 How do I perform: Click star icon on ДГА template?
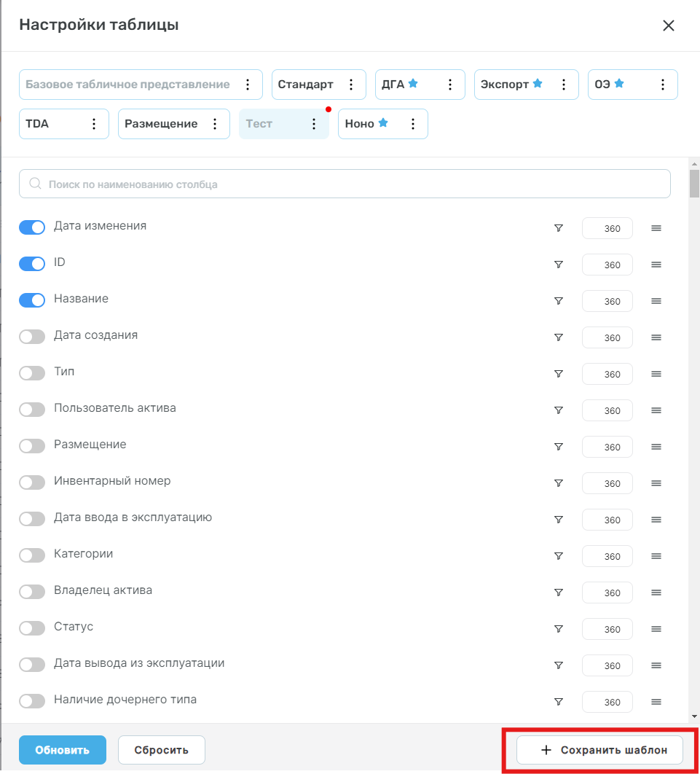click(414, 83)
